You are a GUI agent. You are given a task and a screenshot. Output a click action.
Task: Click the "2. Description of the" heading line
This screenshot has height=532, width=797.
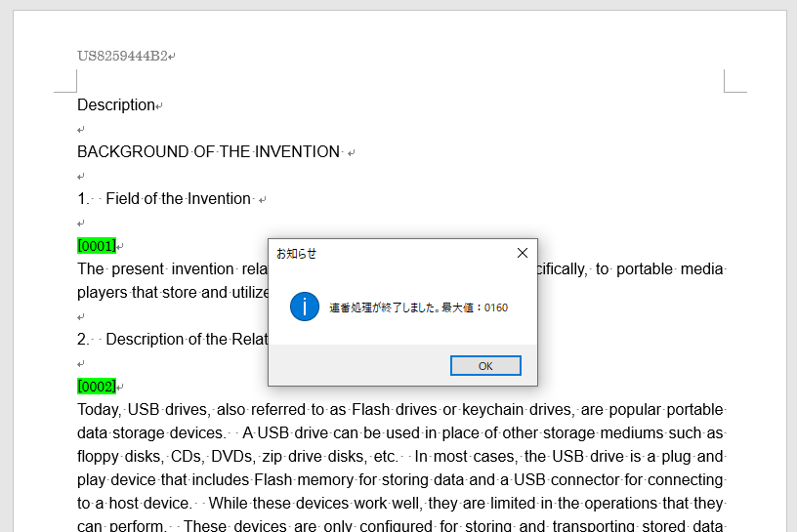[x=186, y=340]
